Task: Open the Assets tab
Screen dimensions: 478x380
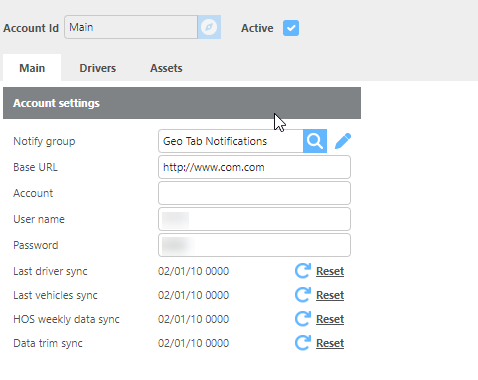Action: point(166,68)
